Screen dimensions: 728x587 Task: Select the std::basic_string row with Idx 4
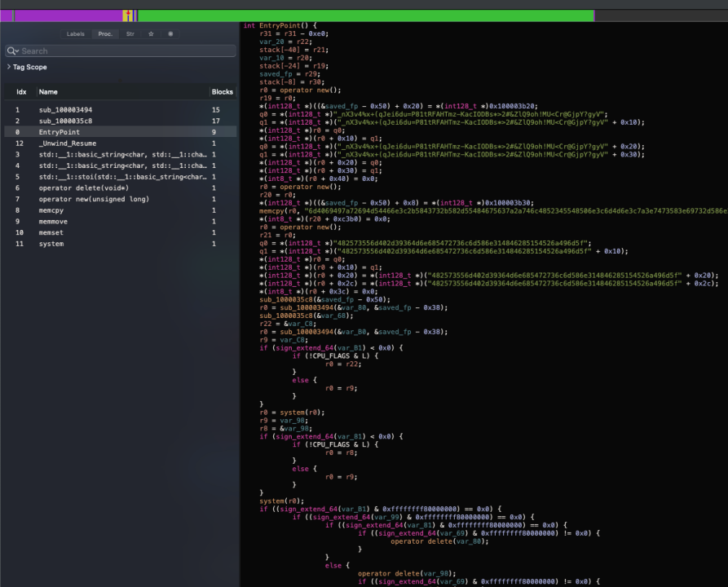121,166
